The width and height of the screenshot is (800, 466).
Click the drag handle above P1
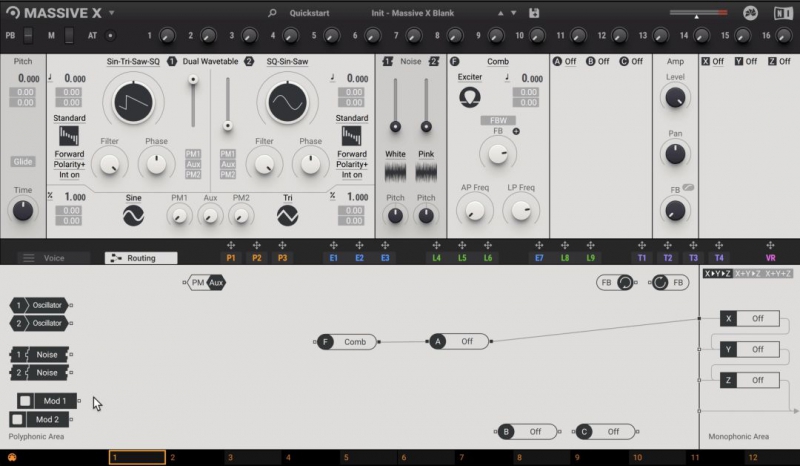point(231,246)
